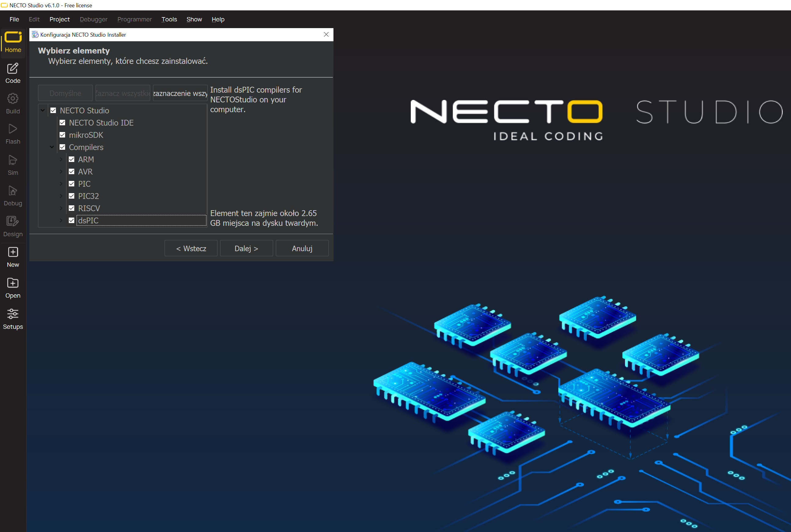Collapse the Compilers tree node
Image resolution: width=791 pixels, height=532 pixels.
pos(52,147)
